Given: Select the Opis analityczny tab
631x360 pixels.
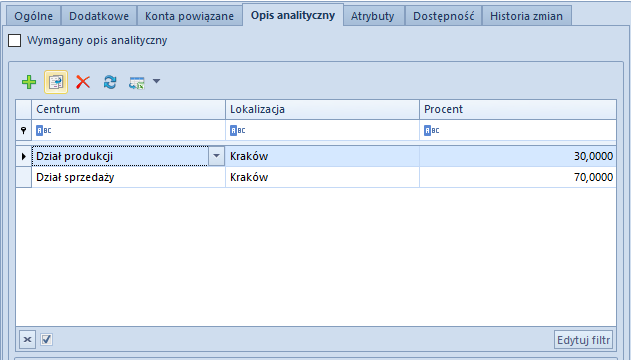Looking at the screenshot, I should point(293,15).
